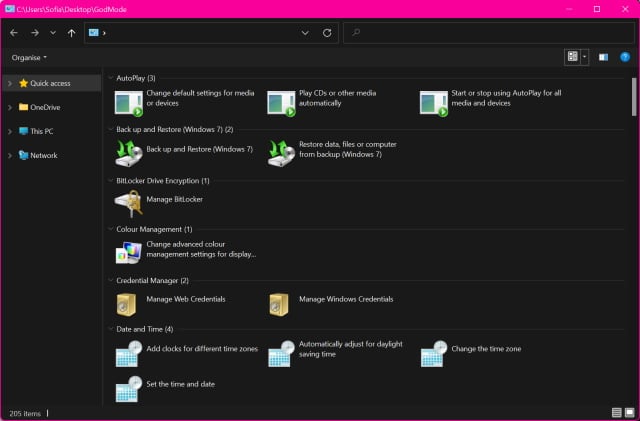640x421 pixels.
Task: Open the Organise menu
Action: pos(29,57)
